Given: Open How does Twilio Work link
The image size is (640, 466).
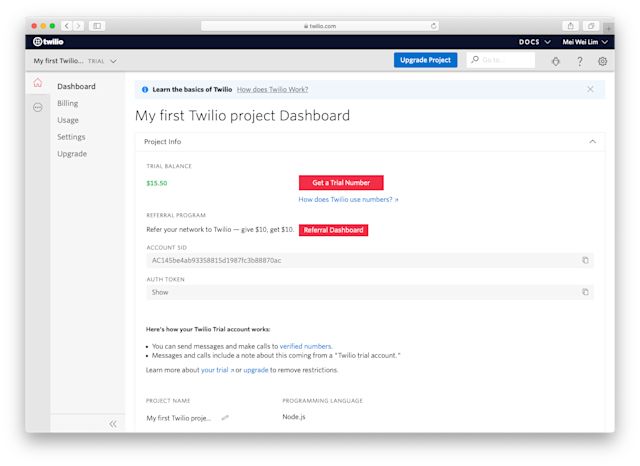Looking at the screenshot, I should (x=272, y=89).
